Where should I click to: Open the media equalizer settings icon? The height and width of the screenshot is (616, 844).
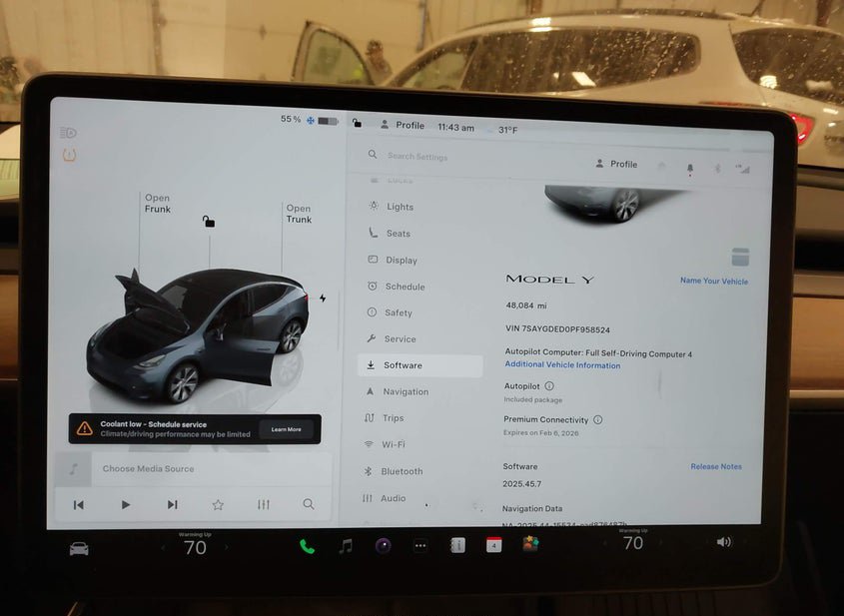264,504
